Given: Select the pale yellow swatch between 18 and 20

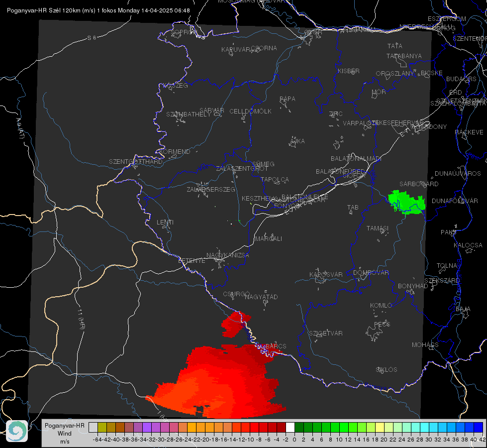Looking at the screenshot, I should 380,428.
